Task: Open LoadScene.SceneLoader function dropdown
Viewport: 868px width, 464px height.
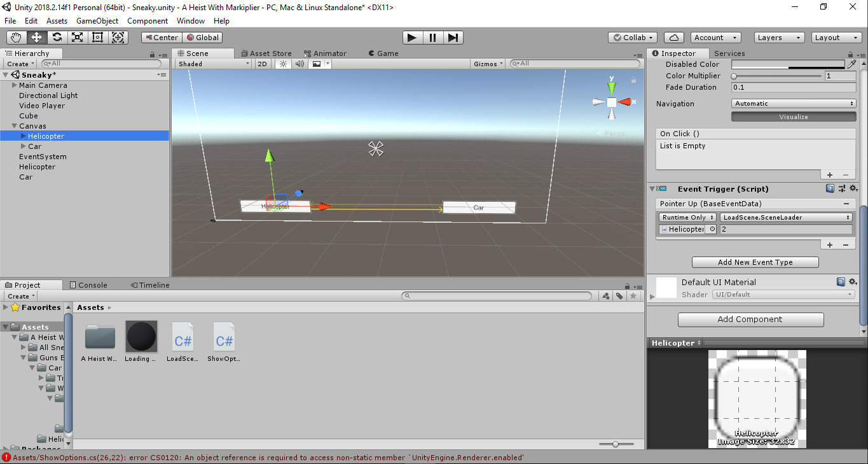Action: 787,218
